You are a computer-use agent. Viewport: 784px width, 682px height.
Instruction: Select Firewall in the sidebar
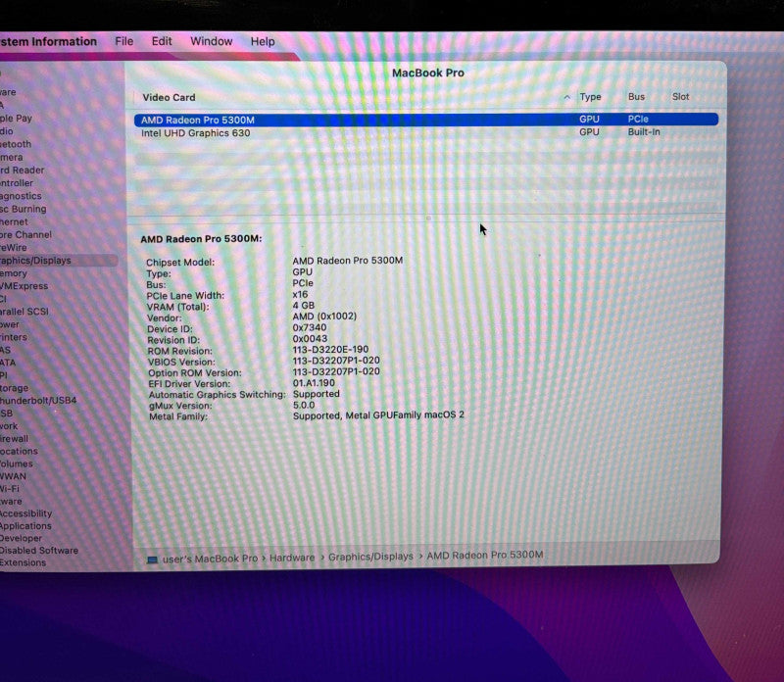14,439
